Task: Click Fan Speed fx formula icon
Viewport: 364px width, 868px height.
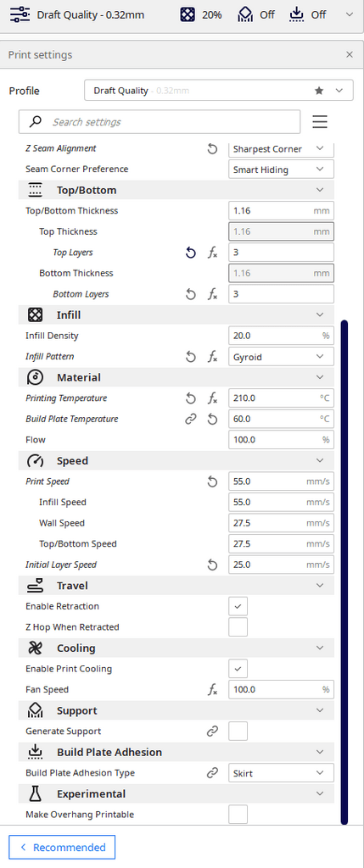Action: tap(213, 690)
